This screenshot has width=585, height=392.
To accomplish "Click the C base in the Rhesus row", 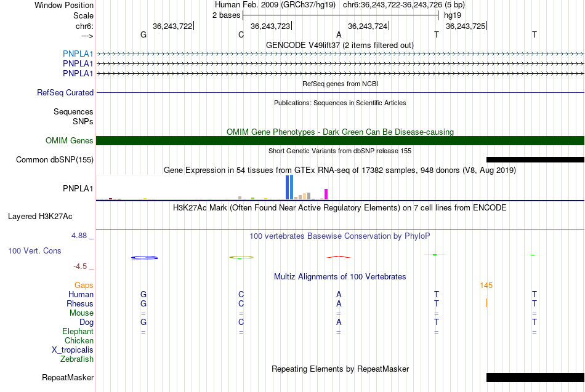I will (241, 303).
